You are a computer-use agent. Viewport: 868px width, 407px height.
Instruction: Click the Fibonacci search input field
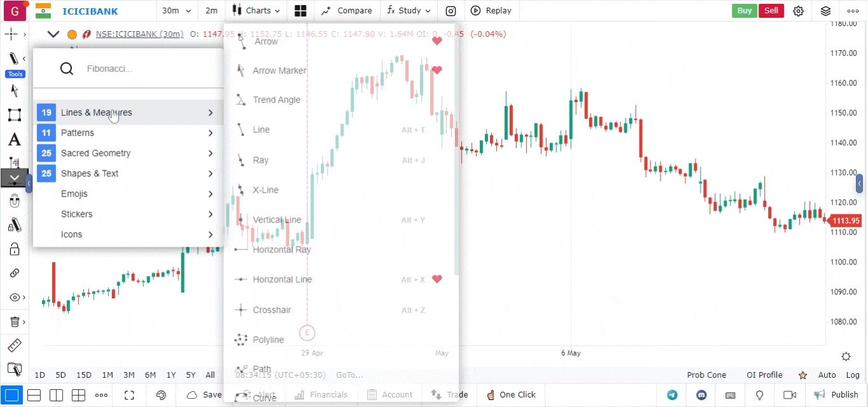coord(146,69)
